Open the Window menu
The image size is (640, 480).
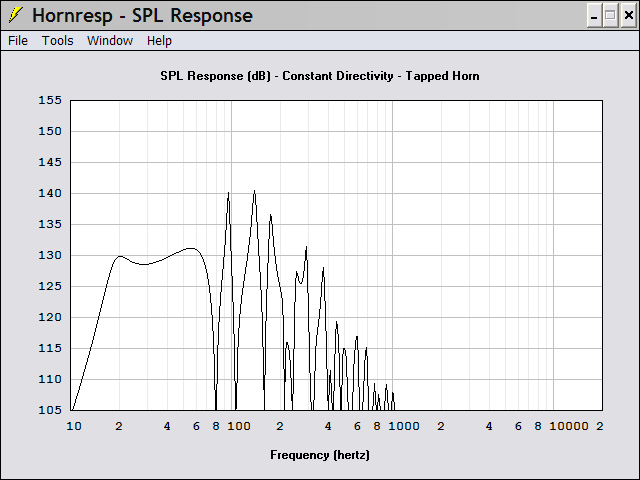(x=110, y=41)
